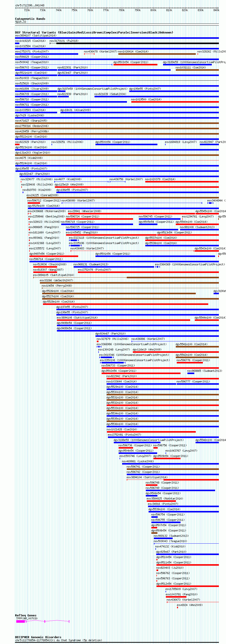
Task: Click label nsv461894 (Itsara2009)
Action: coord(32,89)
